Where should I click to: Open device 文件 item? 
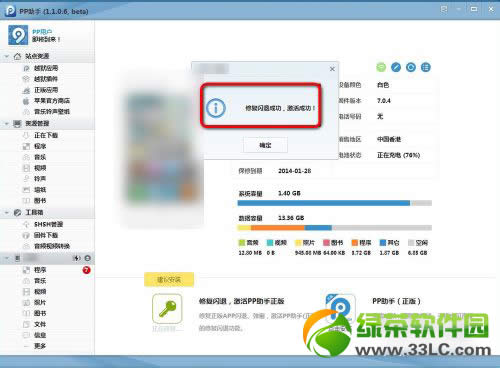coord(40,324)
